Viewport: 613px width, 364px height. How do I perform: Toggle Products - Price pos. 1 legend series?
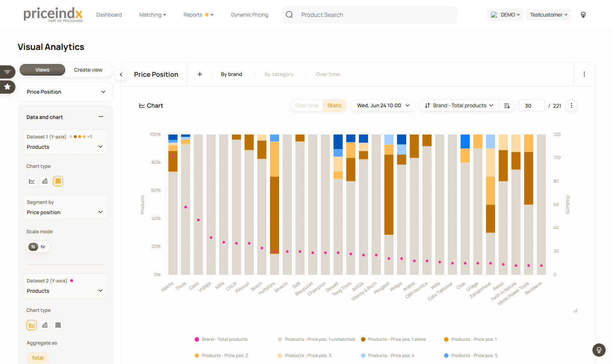[470, 339]
